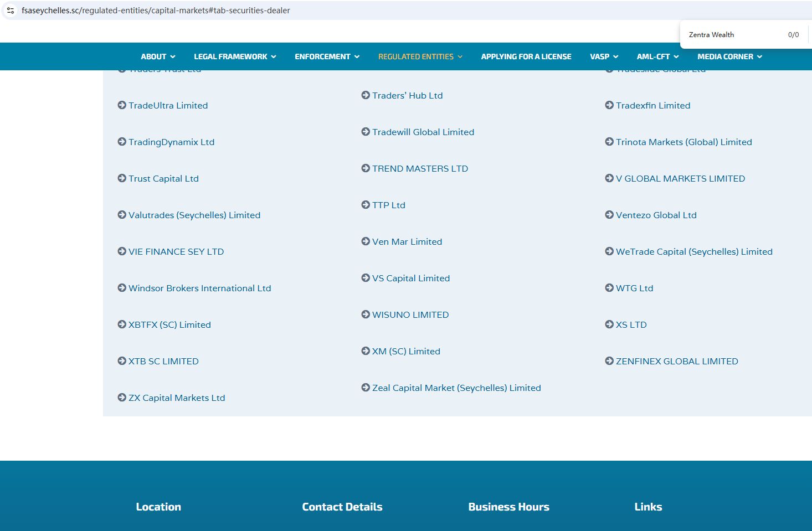Open Applying For A License page
The image size is (812, 531).
coord(526,56)
